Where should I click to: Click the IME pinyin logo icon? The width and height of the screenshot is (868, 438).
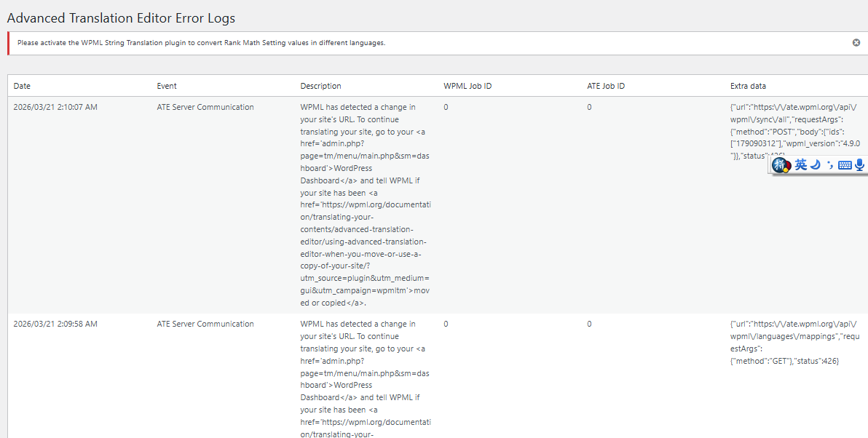pyautogui.click(x=781, y=165)
